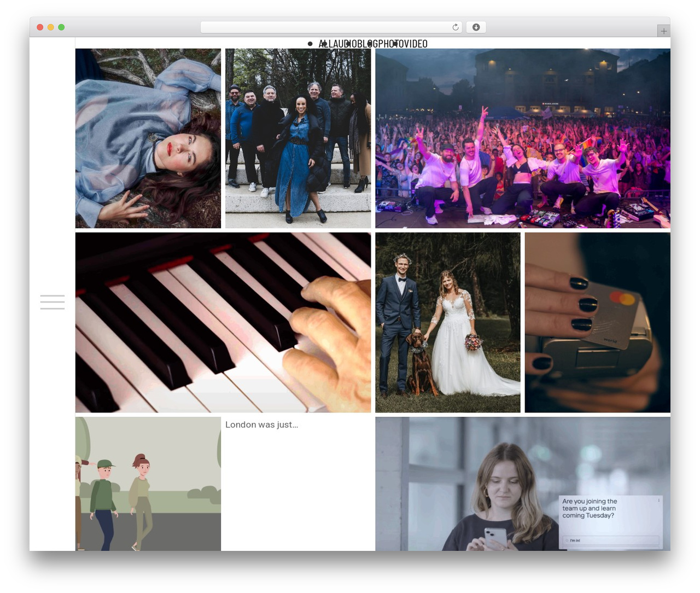700x593 pixels.
Task: Click the browser reload icon
Action: coord(456,27)
